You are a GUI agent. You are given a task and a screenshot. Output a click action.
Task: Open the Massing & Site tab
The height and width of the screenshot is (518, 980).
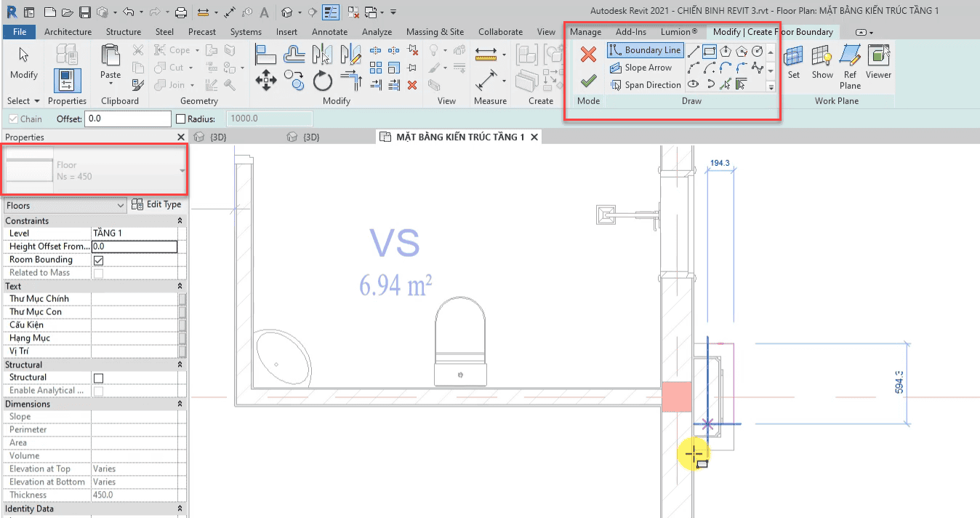point(435,32)
